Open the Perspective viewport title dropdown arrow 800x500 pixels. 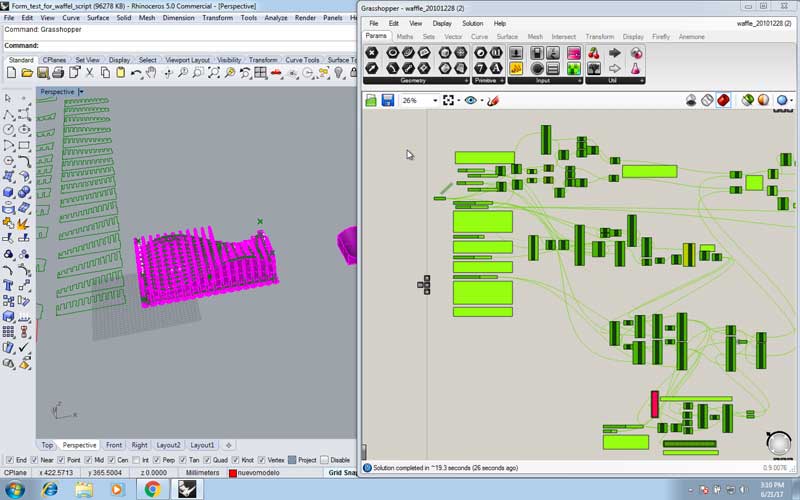click(81, 92)
